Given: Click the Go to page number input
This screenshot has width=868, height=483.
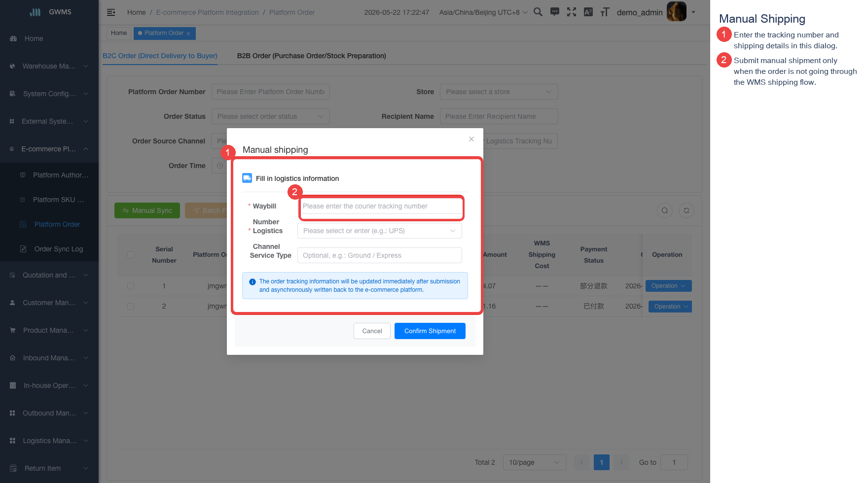Looking at the screenshot, I should 674,462.
